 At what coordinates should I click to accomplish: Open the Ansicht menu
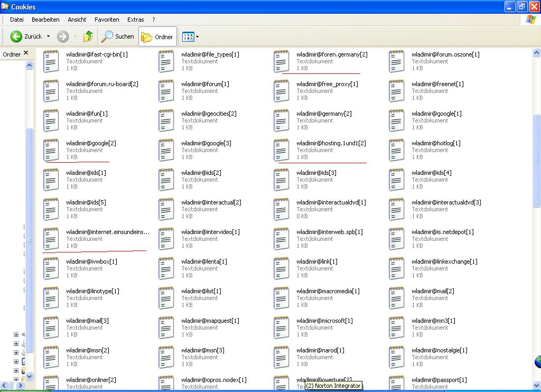pyautogui.click(x=77, y=20)
